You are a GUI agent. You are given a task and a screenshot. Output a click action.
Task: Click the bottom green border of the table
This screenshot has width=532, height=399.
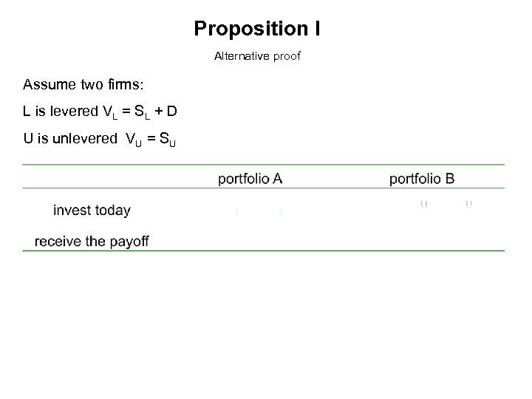pyautogui.click(x=263, y=251)
